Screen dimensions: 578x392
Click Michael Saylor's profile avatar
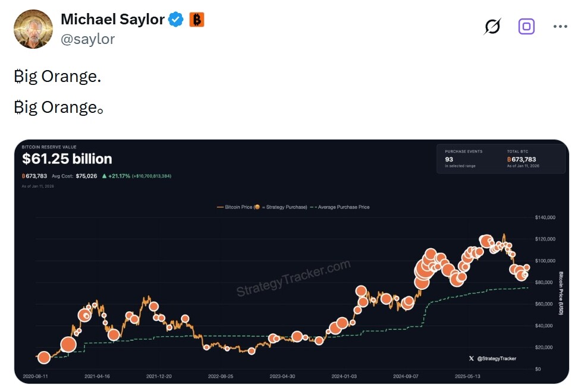(33, 29)
